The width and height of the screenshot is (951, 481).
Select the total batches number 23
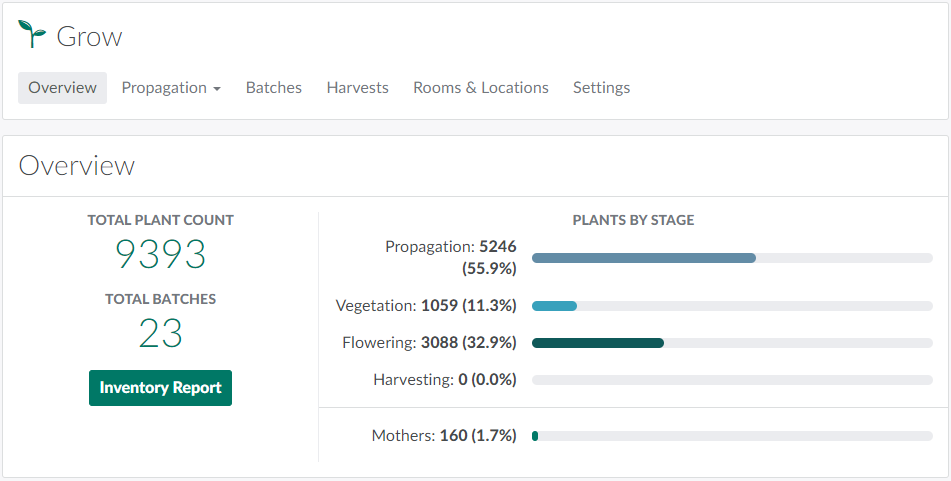160,334
